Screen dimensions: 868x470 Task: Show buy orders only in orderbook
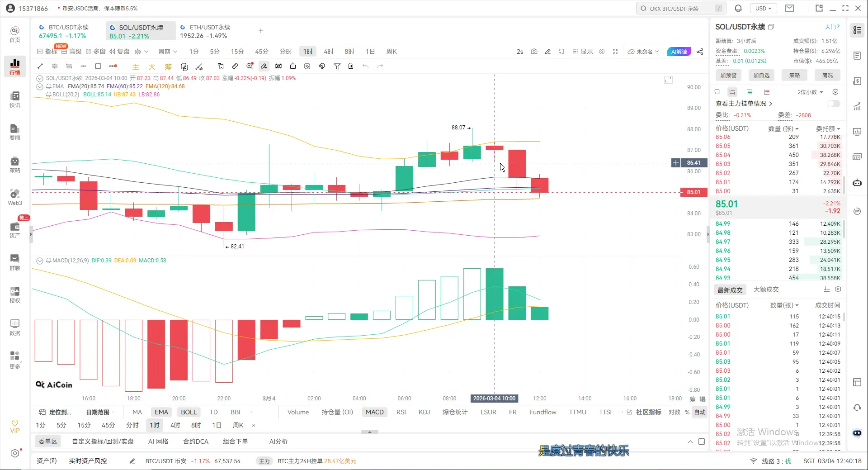pyautogui.click(x=750, y=92)
